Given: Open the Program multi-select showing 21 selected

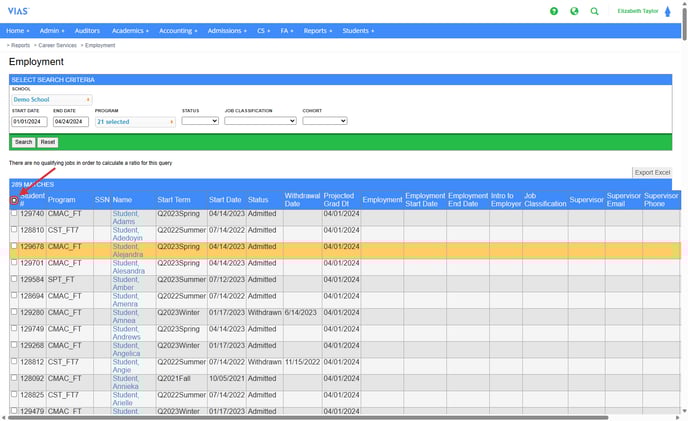Looking at the screenshot, I should [135, 122].
